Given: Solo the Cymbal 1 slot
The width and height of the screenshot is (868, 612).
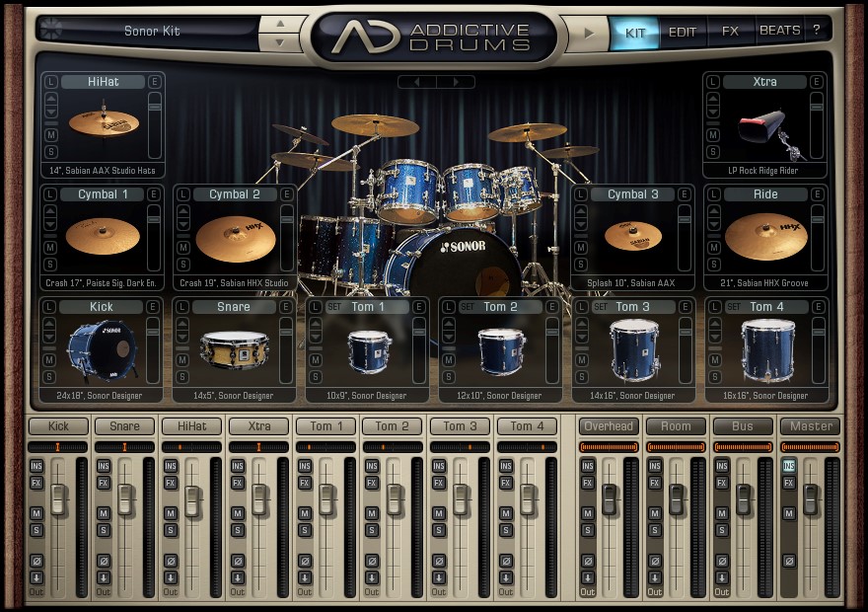Looking at the screenshot, I should 50,265.
